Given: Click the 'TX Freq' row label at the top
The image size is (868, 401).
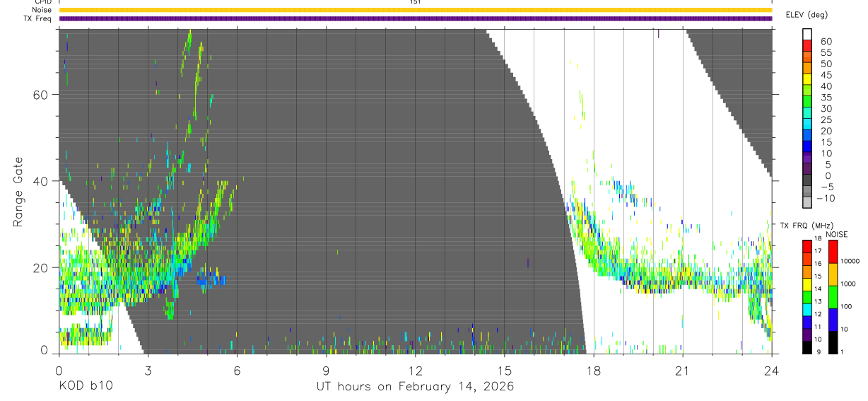Looking at the screenshot, I should [39, 18].
